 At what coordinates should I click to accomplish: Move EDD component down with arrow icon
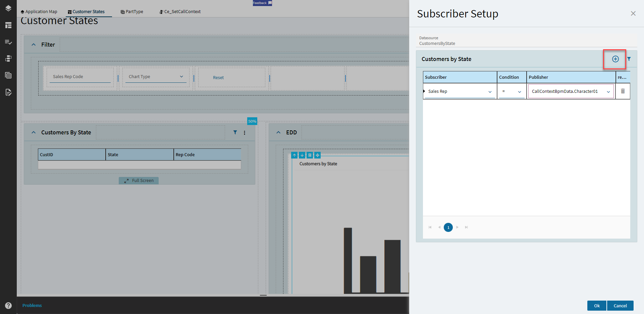302,155
